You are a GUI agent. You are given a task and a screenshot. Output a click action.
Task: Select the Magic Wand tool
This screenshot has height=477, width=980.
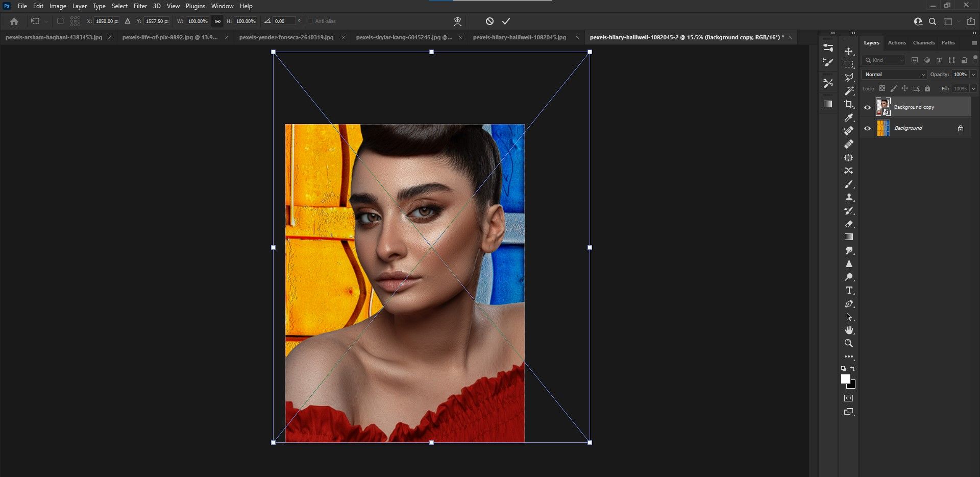coord(848,91)
